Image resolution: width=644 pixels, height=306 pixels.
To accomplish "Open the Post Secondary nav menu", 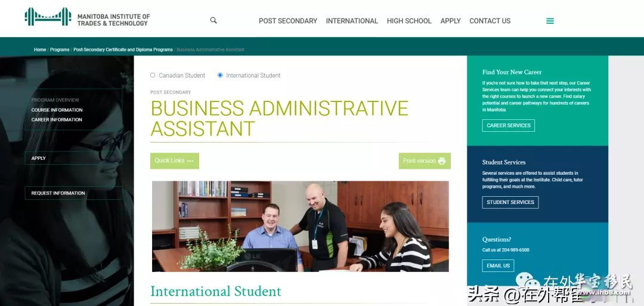I will click(288, 21).
